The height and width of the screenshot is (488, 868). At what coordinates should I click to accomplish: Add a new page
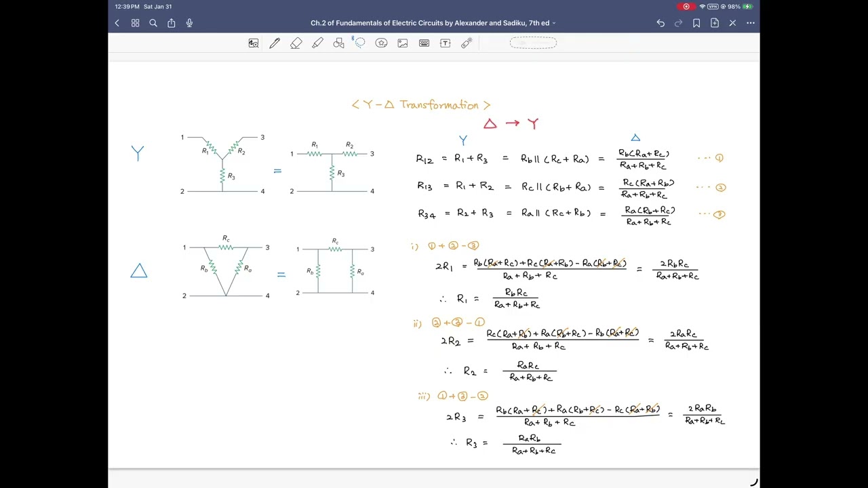coord(715,23)
